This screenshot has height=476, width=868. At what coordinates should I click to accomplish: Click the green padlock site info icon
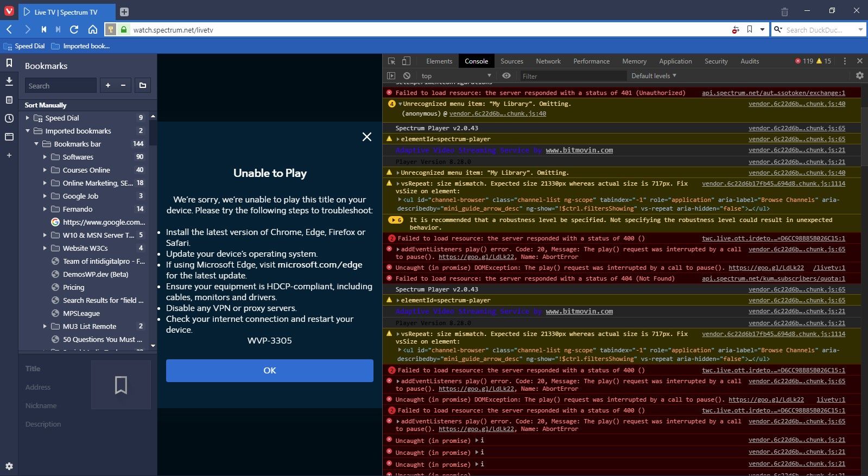(123, 29)
